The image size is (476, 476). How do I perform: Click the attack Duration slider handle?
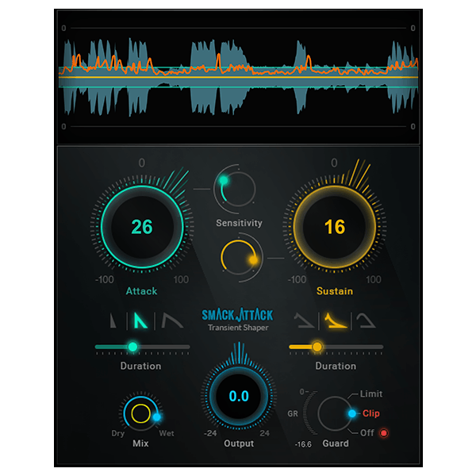132,347
